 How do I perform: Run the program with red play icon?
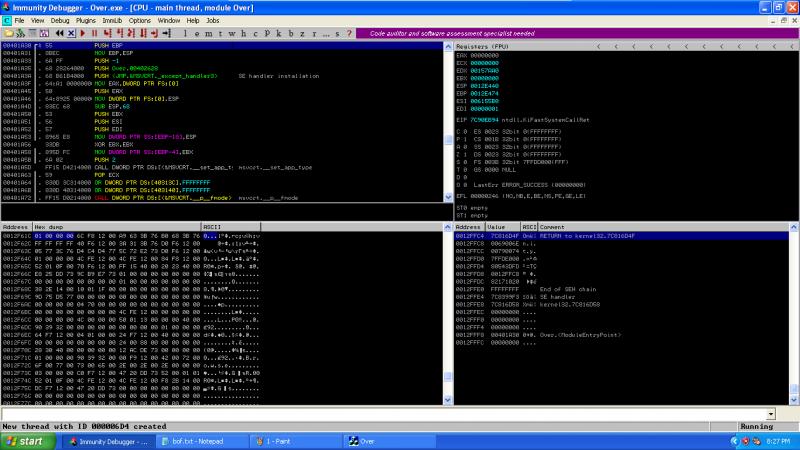point(83,33)
